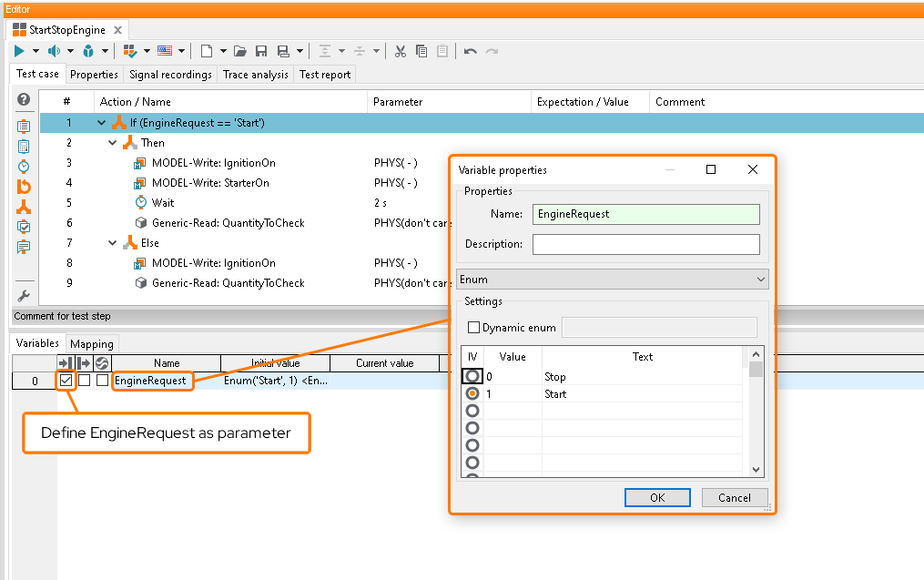Screen dimensions: 924x580
Task: Go to the Trace analysis tab
Action: [x=256, y=75]
